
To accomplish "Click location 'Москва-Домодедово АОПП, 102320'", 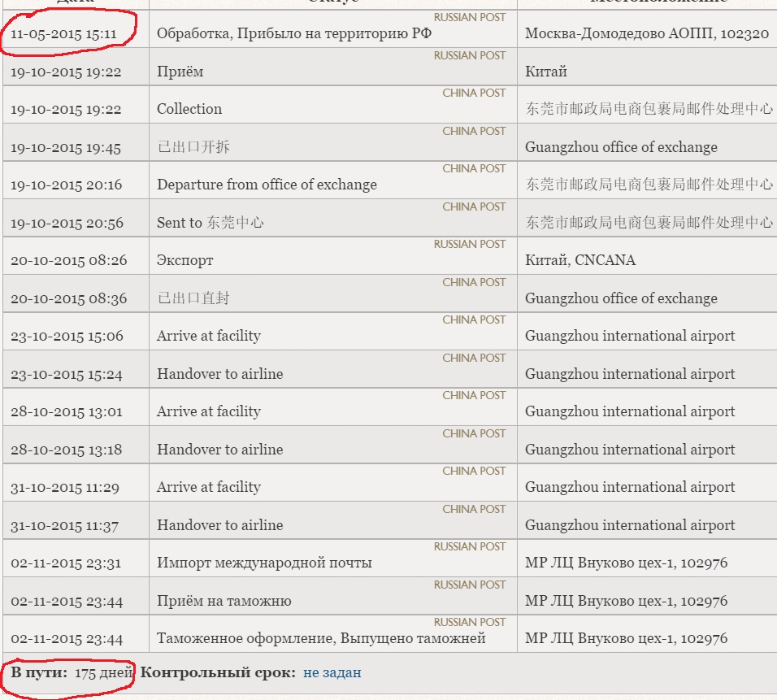I will pos(646,34).
